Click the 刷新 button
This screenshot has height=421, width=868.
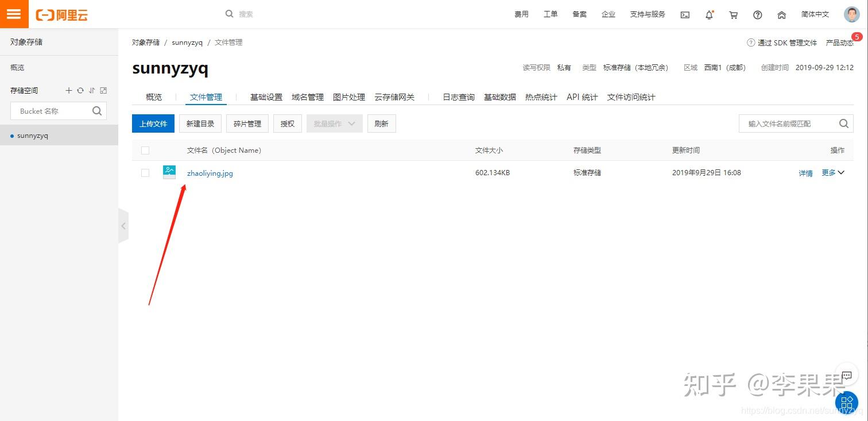point(382,123)
